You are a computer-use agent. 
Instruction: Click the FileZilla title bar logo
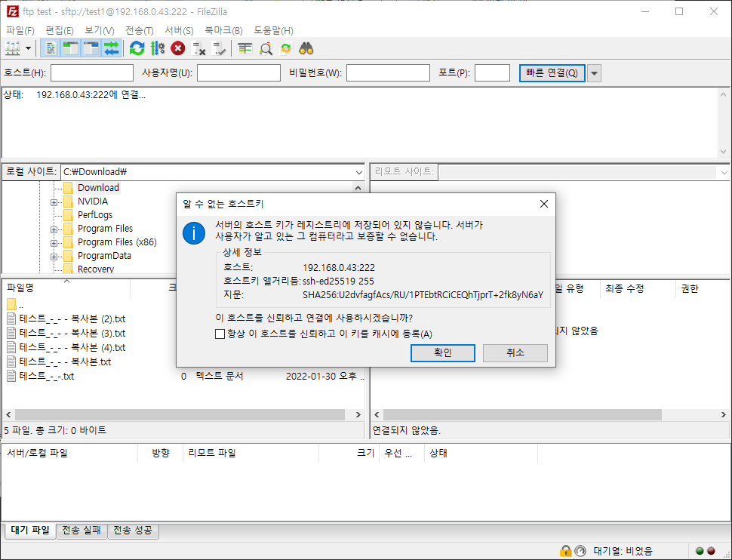pyautogui.click(x=13, y=11)
